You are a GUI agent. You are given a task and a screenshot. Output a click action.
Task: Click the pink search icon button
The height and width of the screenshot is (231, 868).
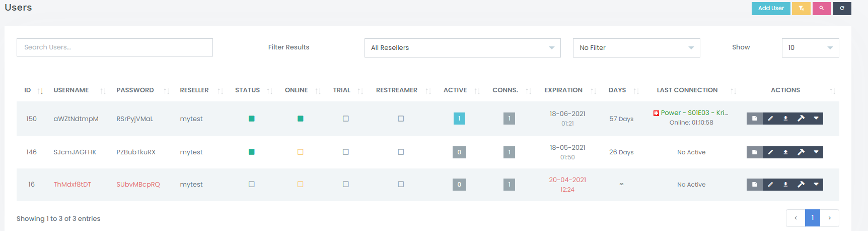tap(821, 8)
